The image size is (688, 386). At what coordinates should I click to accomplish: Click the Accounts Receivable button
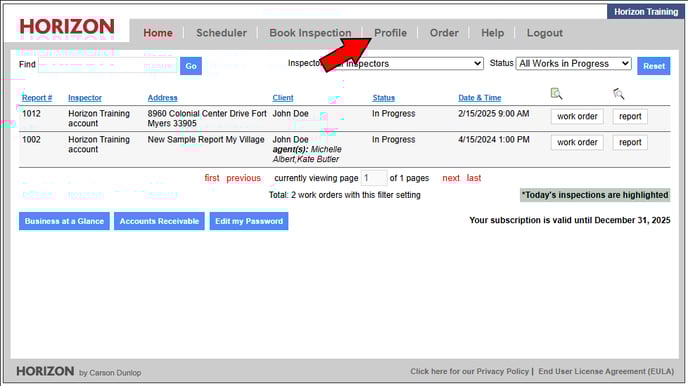coord(159,221)
